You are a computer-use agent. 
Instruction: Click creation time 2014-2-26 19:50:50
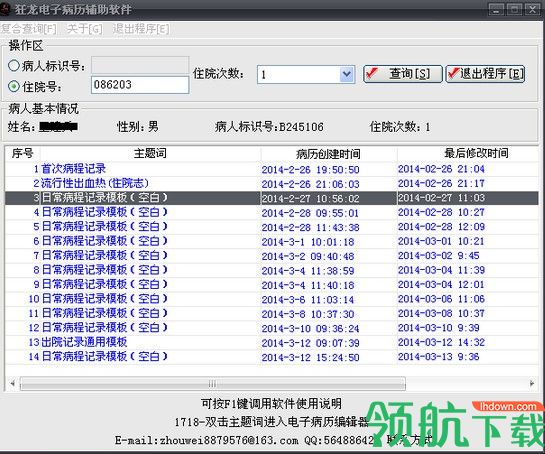point(310,170)
